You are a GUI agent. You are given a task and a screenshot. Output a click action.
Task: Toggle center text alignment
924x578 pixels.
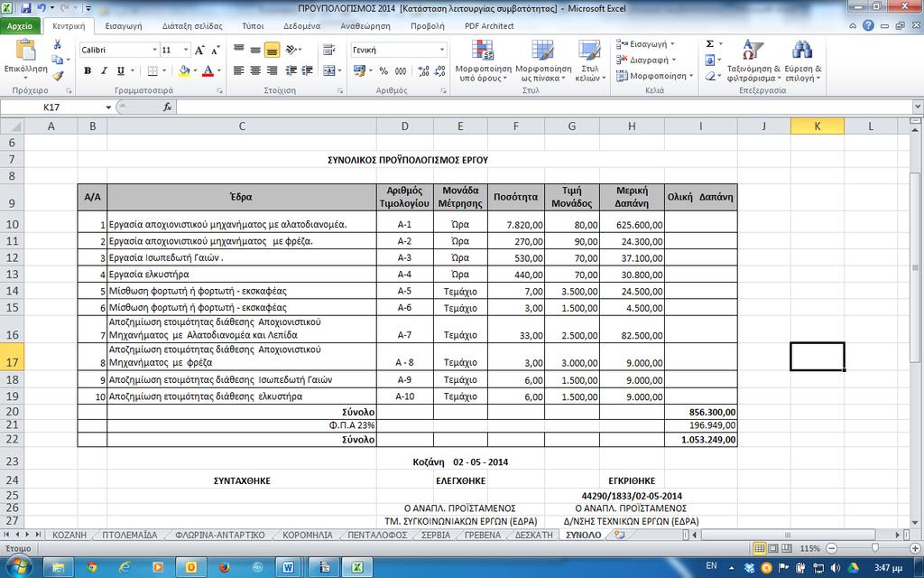tap(255, 70)
